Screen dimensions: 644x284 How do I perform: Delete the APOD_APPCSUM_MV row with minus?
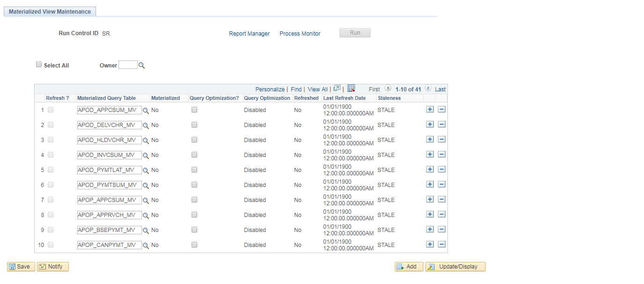pos(442,109)
